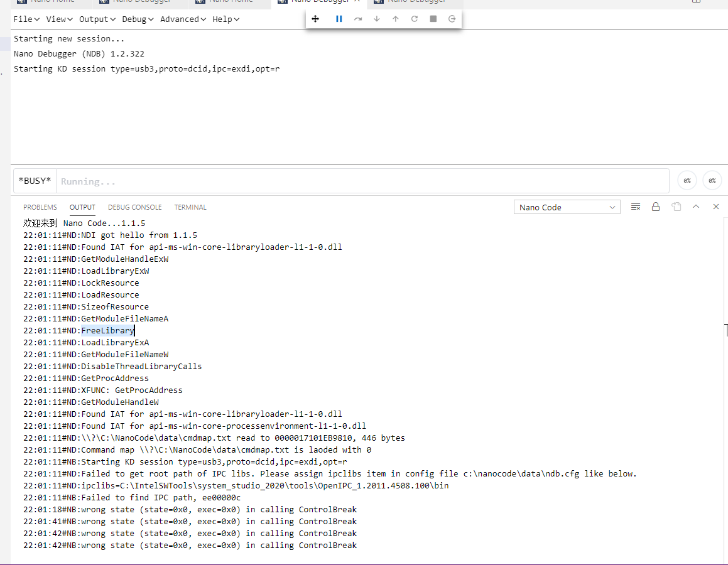Click the 'XFUNC: GetProcAddress' log line
The image size is (728, 565).
103,390
